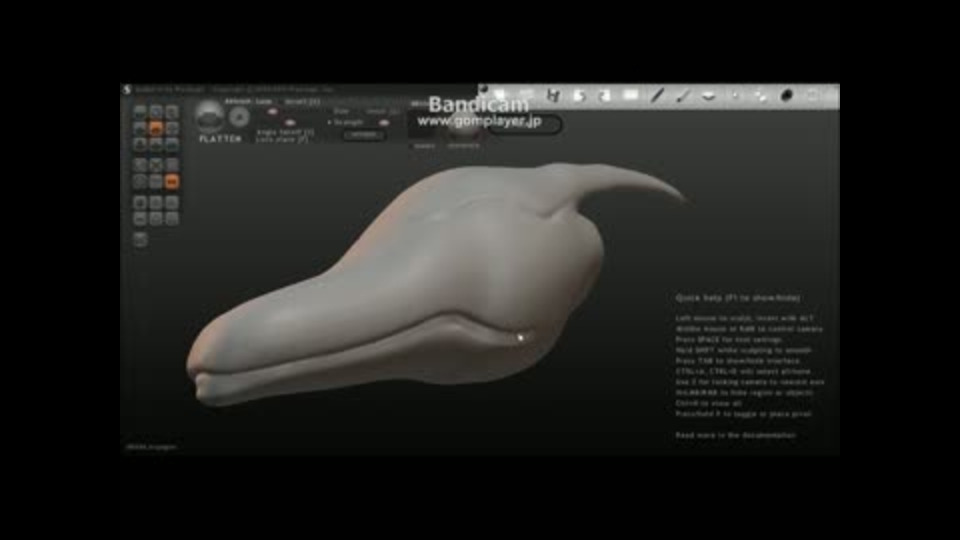
Task: Click the Import object icon
Action: [172, 202]
